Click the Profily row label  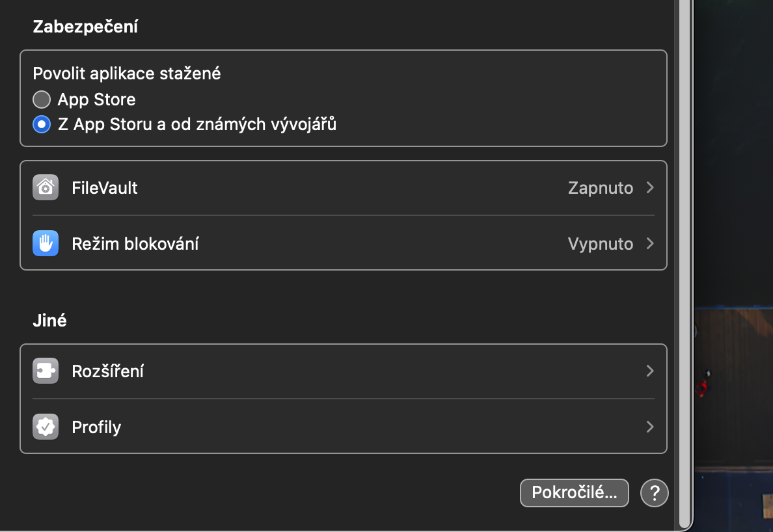coord(96,427)
